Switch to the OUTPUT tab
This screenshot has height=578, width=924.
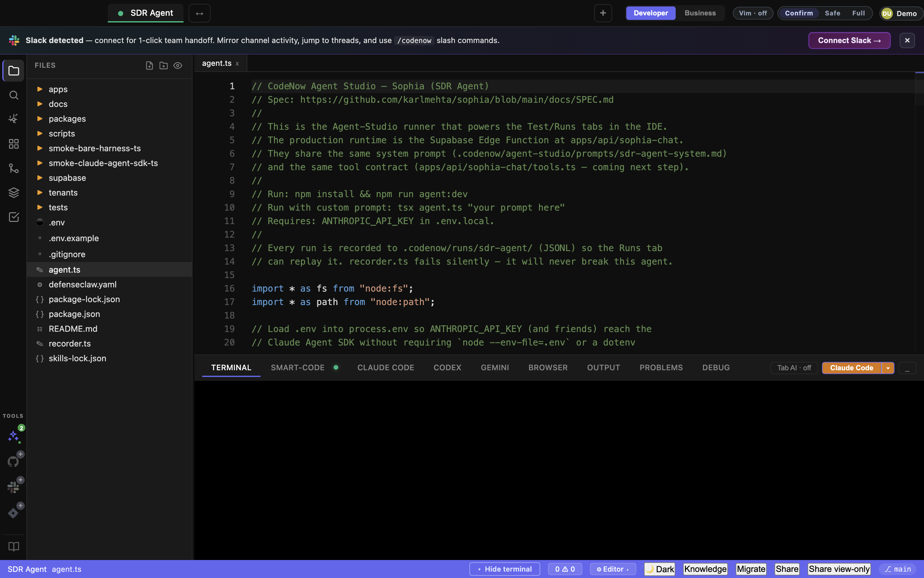click(x=603, y=368)
